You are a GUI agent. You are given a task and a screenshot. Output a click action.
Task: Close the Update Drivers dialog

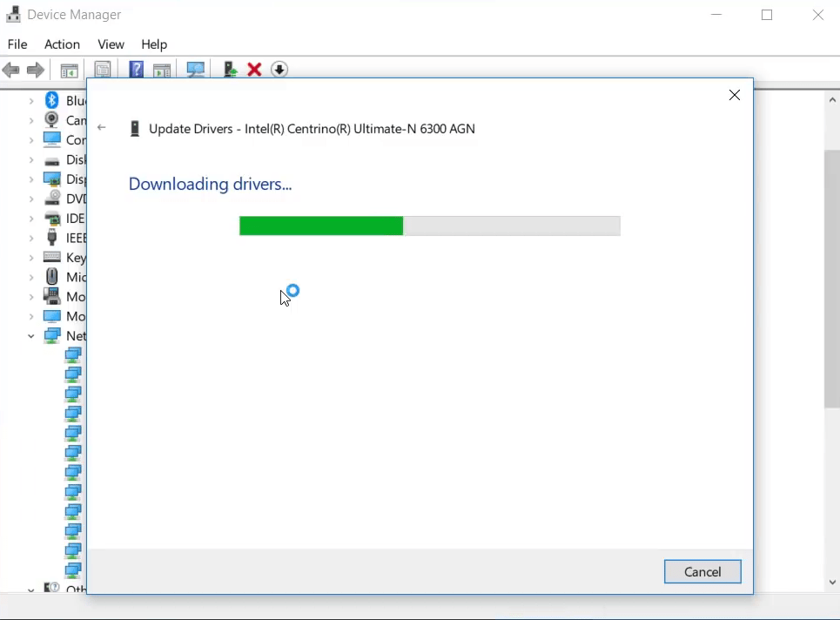(735, 95)
